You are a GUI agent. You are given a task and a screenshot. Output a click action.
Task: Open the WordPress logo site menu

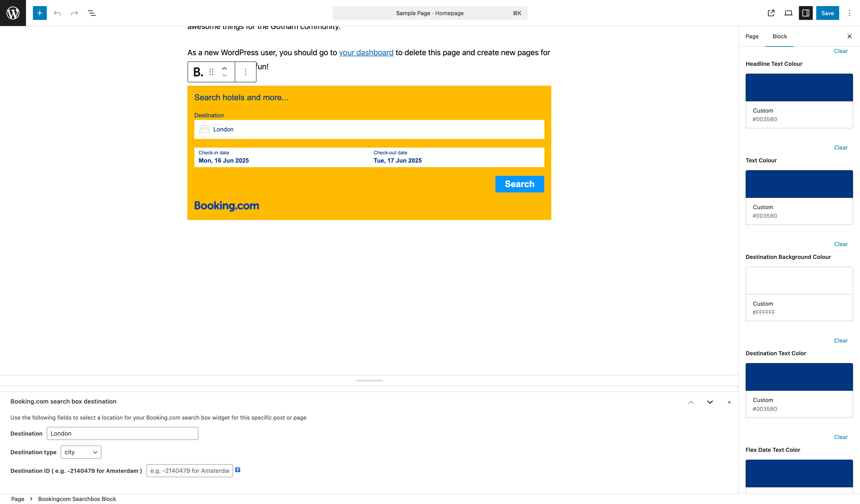tap(13, 13)
